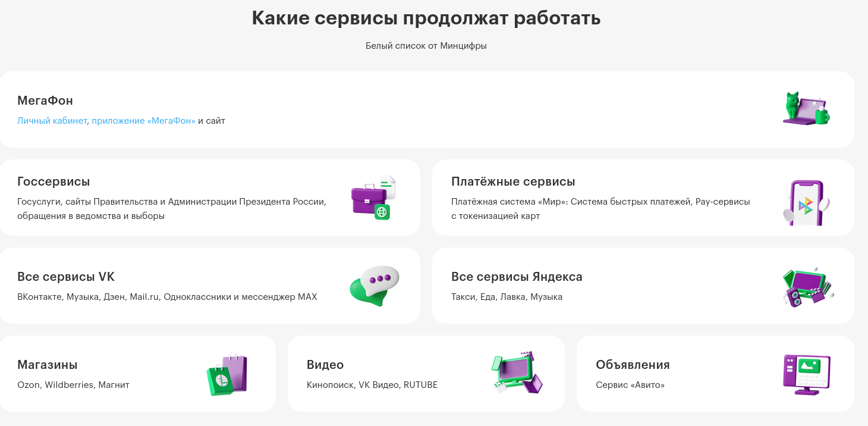The width and height of the screenshot is (868, 426).
Task: Click the Какие сервисы продолжат работать heading
Action: (426, 18)
